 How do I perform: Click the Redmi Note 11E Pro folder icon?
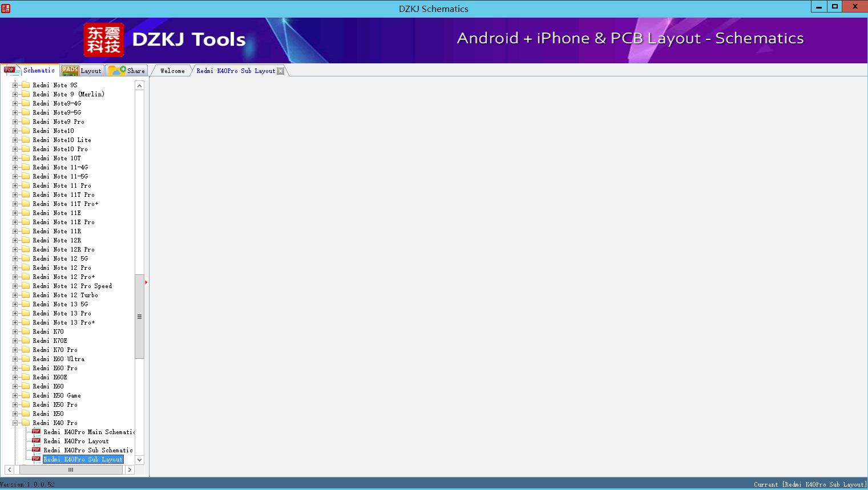click(26, 222)
